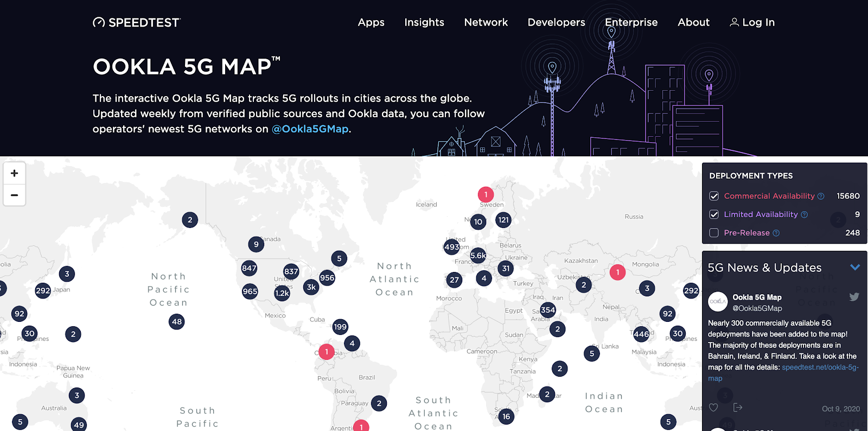
Task: Uncheck the Commercial Availability checkbox
Action: click(x=714, y=196)
